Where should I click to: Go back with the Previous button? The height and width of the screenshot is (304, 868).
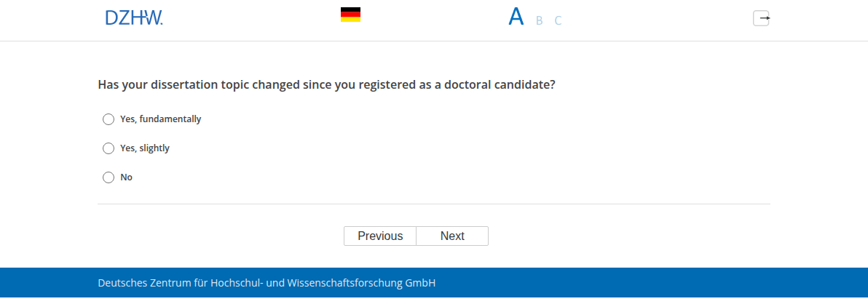[x=380, y=236]
